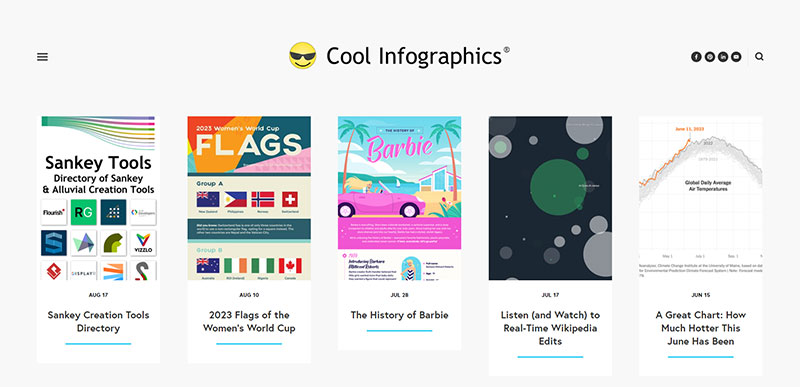The height and width of the screenshot is (387, 800).
Task: Click the global air temperatures chart thumbnail
Action: [x=701, y=198]
